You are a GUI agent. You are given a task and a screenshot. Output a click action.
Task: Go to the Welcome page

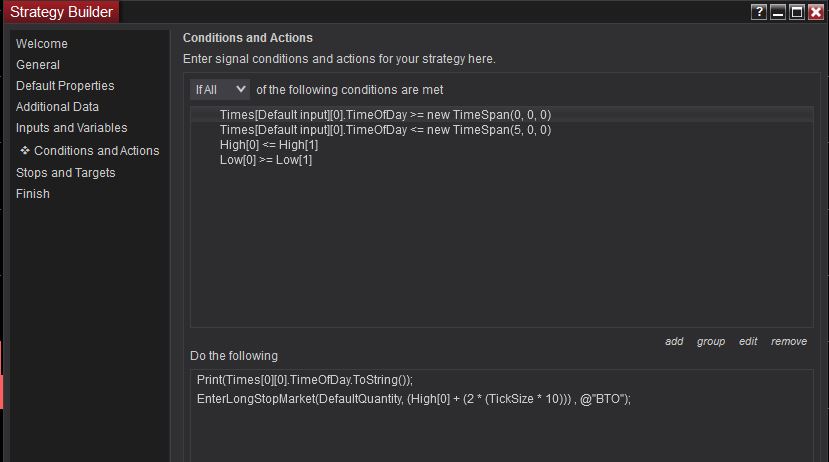point(42,44)
